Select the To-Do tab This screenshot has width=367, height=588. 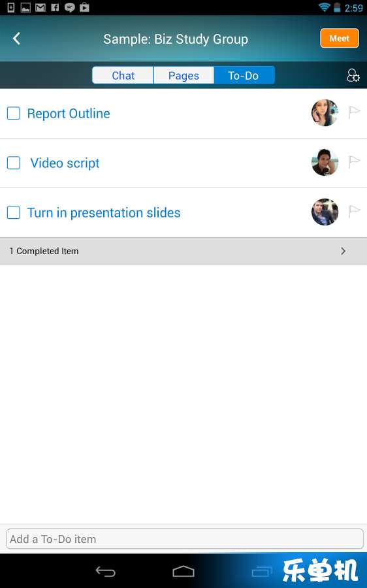pyautogui.click(x=244, y=75)
